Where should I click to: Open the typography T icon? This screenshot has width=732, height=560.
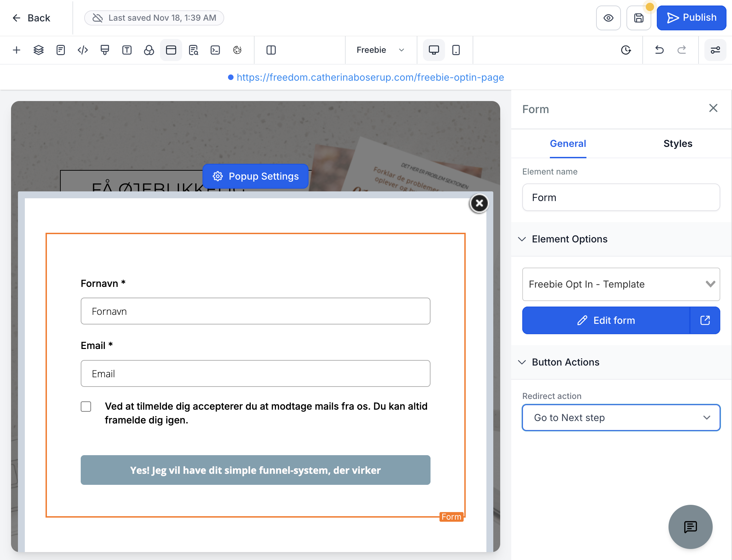coord(127,50)
